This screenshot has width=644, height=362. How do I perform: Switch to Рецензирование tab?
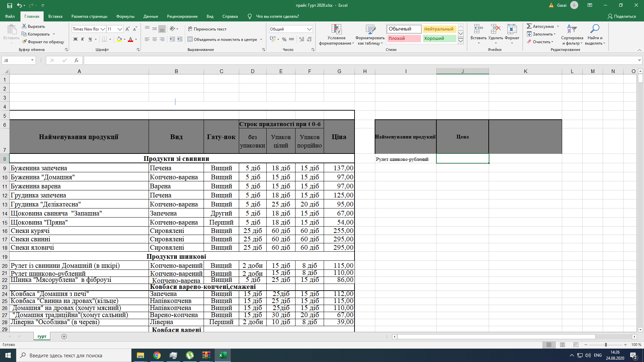point(182,16)
